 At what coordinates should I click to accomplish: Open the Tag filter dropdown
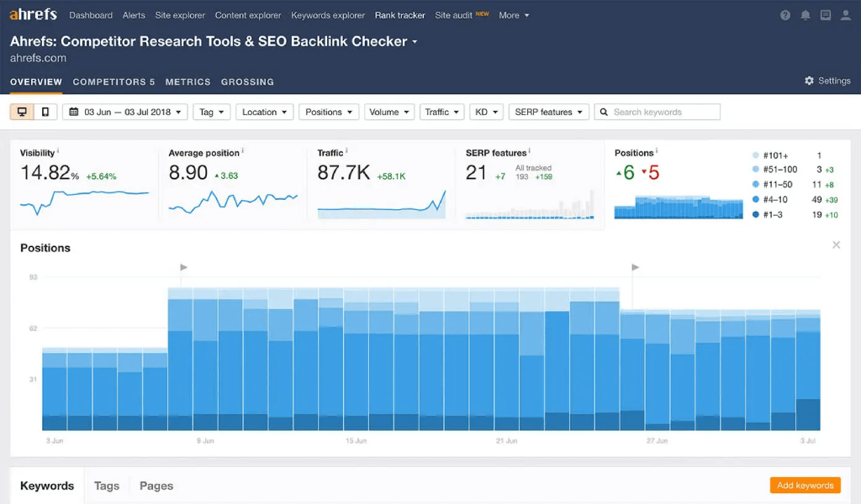click(211, 112)
